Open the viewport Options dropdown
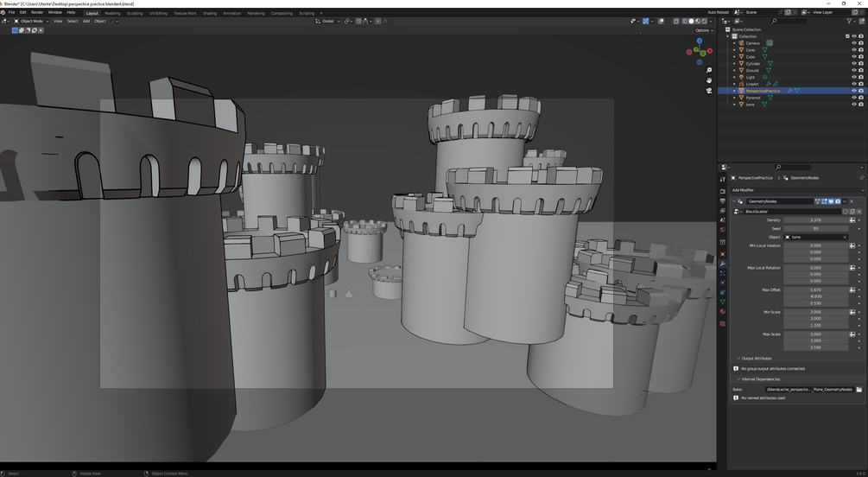The image size is (868, 477). (x=704, y=30)
